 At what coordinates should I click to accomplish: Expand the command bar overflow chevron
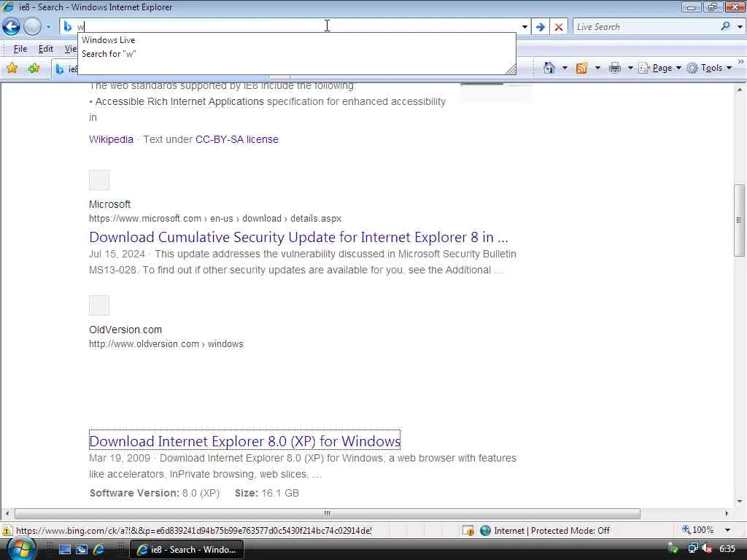(x=741, y=61)
